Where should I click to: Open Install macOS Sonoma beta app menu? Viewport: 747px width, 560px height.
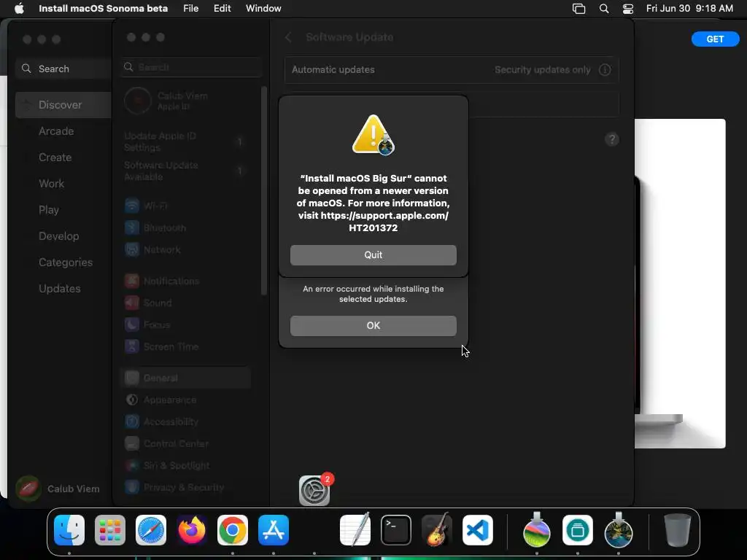pos(103,8)
